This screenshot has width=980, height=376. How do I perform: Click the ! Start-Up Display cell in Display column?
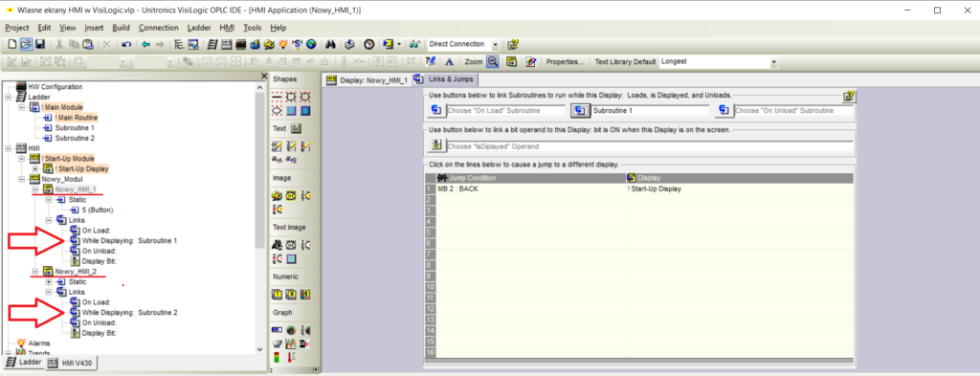coord(740,188)
